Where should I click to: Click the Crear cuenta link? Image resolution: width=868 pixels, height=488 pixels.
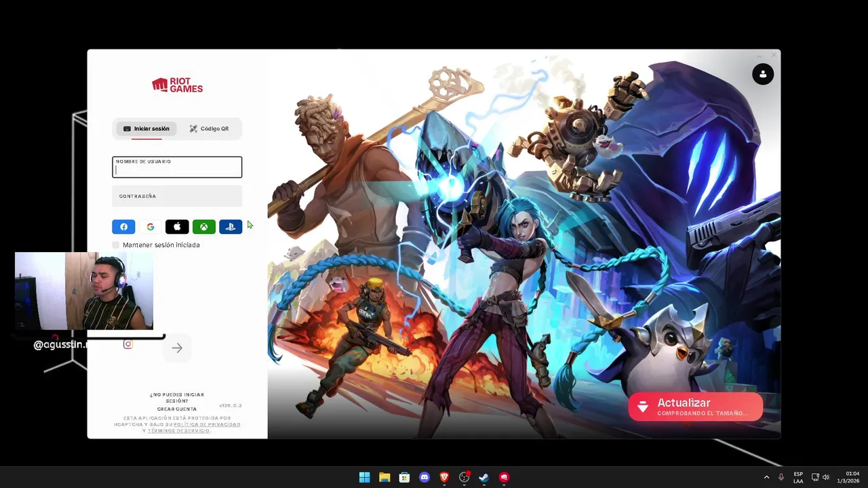click(x=177, y=409)
